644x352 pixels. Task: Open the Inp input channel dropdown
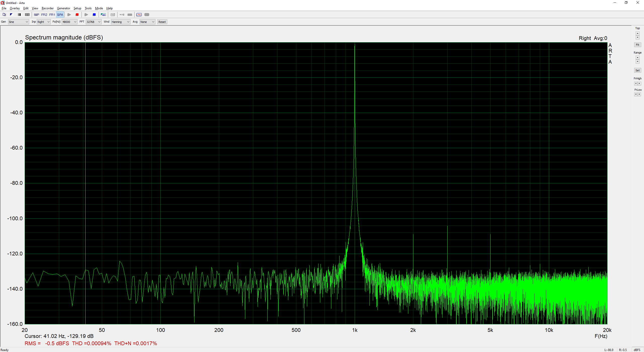click(x=44, y=22)
